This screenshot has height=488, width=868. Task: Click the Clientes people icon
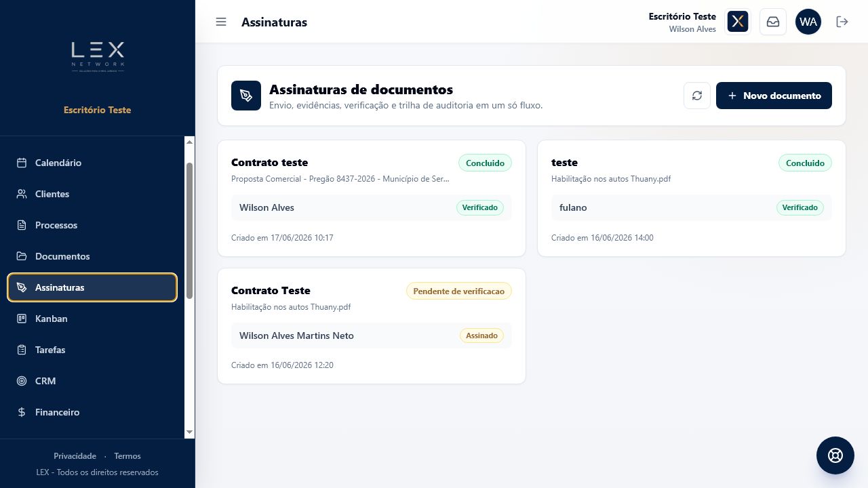22,194
